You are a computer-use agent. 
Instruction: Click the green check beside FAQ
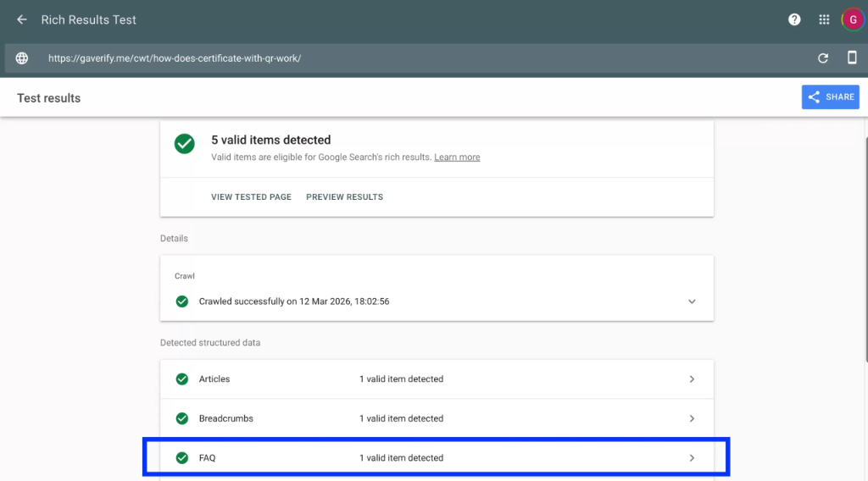click(x=182, y=458)
